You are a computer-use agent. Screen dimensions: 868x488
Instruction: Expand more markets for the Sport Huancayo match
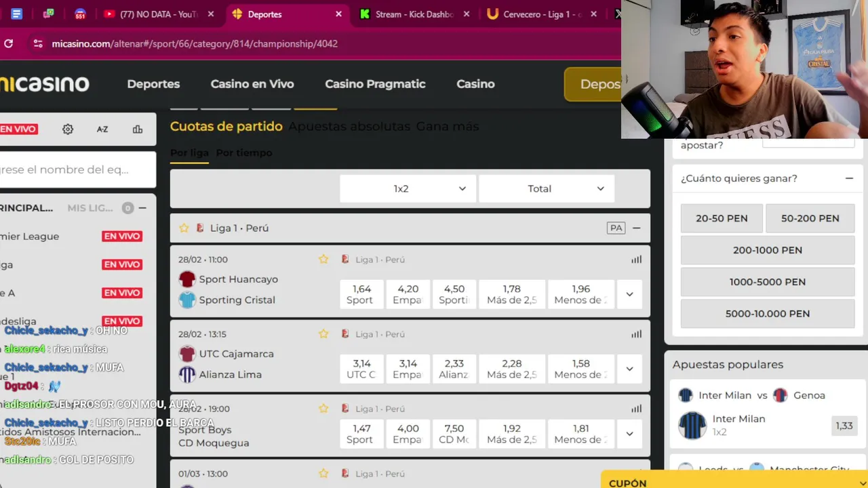(x=629, y=294)
